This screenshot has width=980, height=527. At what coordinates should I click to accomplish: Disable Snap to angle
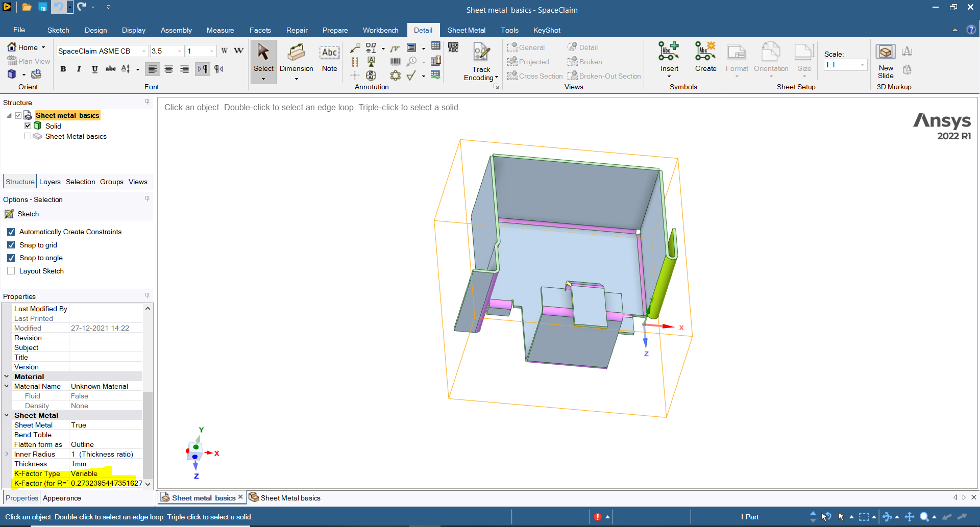point(11,258)
